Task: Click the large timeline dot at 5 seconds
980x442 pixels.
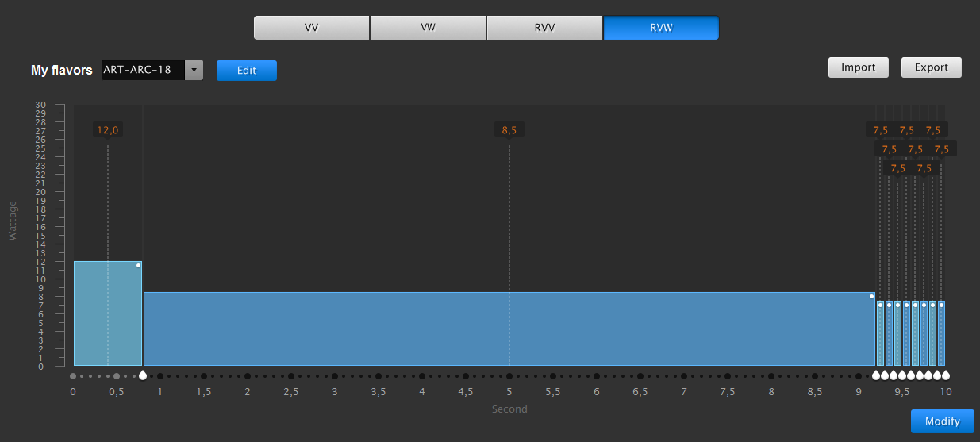Action: tap(509, 376)
